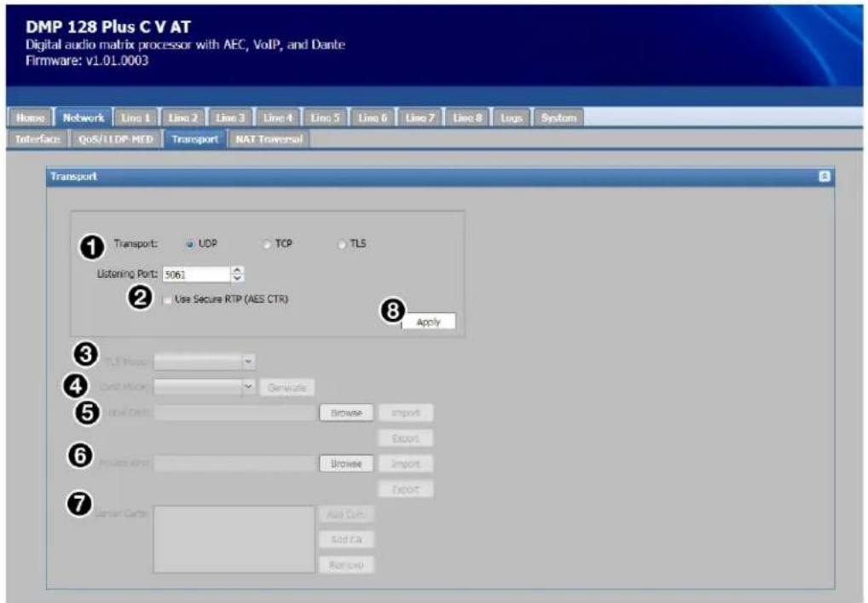Enable Use Secure RTP (AES CTR) checkbox

tap(166, 299)
